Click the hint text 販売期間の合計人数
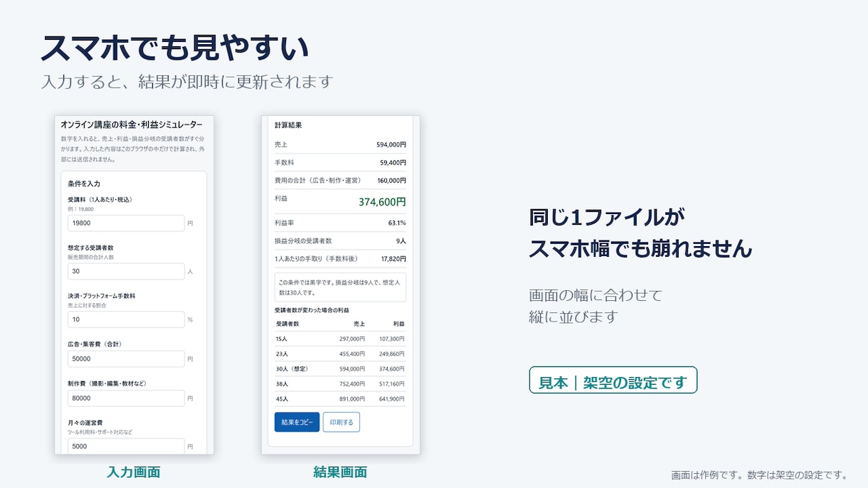868x488 pixels. coord(90,257)
